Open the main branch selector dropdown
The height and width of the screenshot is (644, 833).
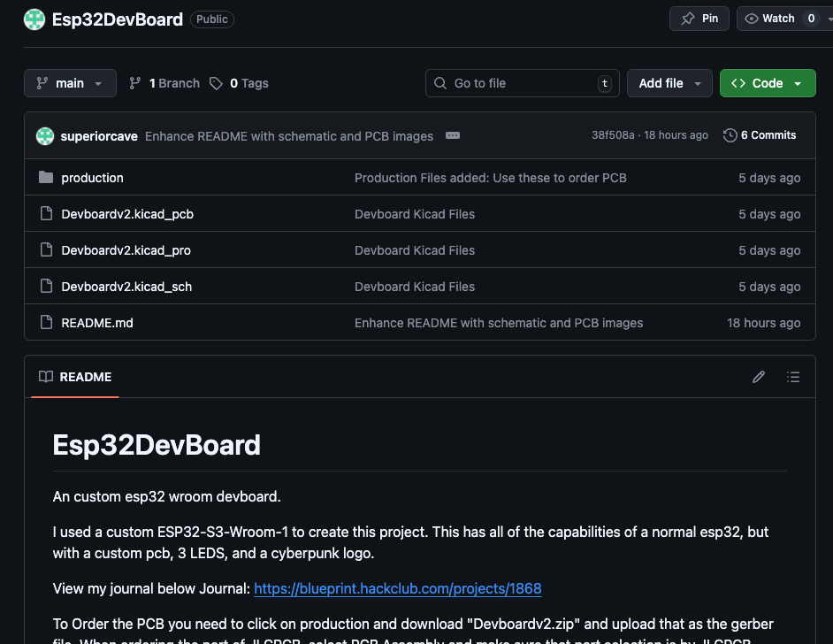click(x=70, y=82)
